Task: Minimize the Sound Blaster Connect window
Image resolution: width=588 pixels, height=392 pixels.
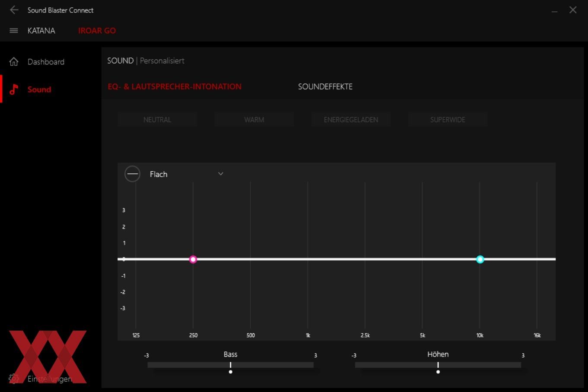Action: point(554,10)
